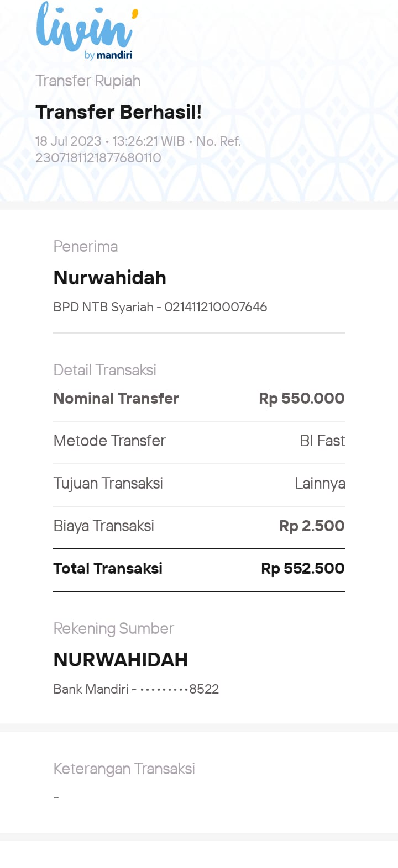Click the Livin' by Mandiri logo
The height and width of the screenshot is (868, 398).
(x=87, y=30)
